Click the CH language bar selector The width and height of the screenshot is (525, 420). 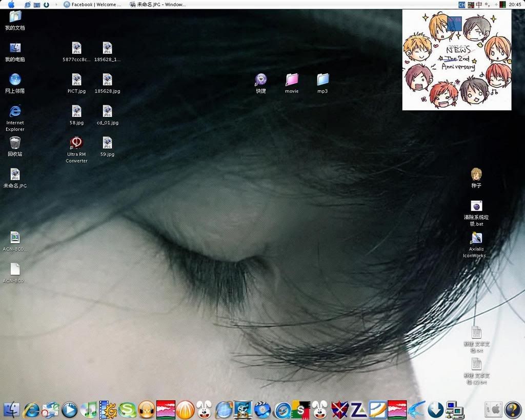click(x=461, y=5)
